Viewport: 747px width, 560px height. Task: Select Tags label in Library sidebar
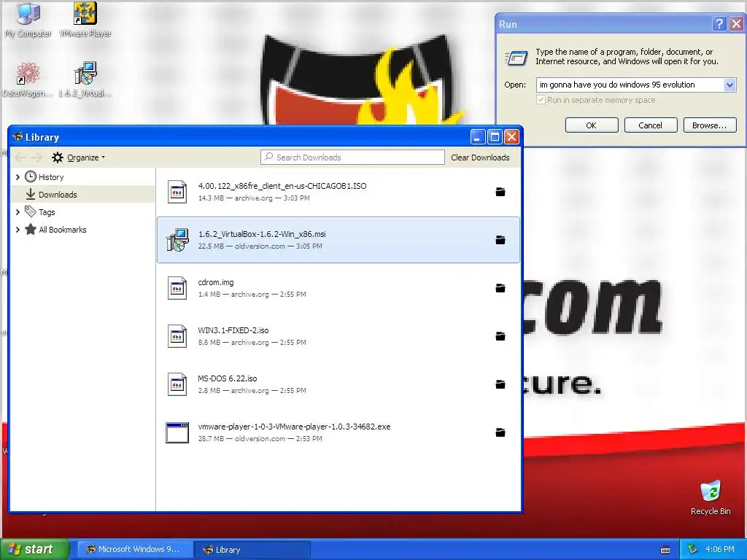(x=47, y=212)
